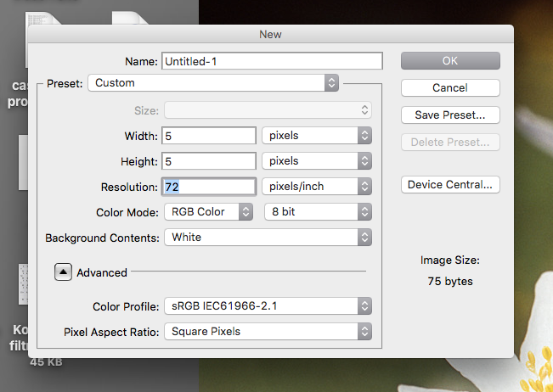Click the Save Preset... button
Image resolution: width=553 pixels, height=392 pixels.
[x=450, y=115]
